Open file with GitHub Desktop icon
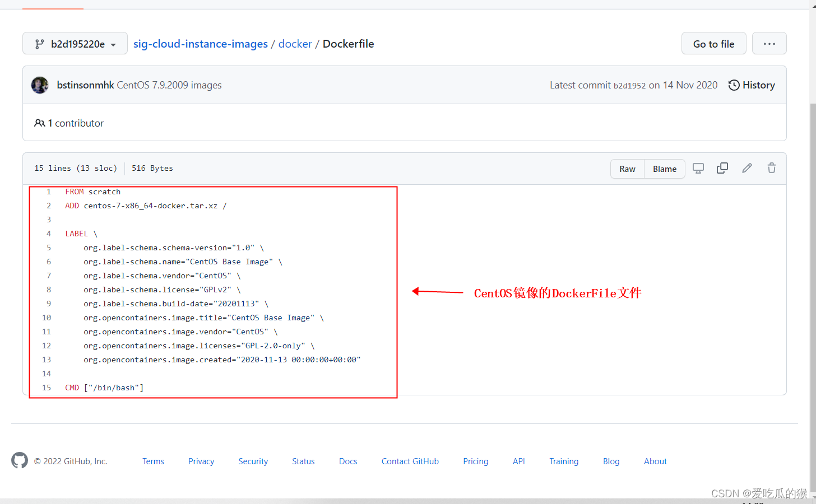 [698, 168]
